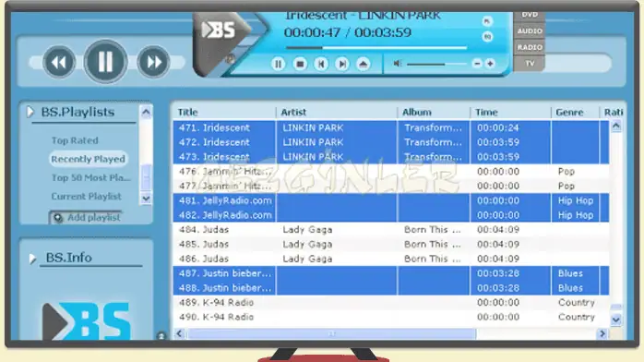Click the Country genre cell of row 489
Viewport: 644px width, 362px height.
click(x=577, y=302)
